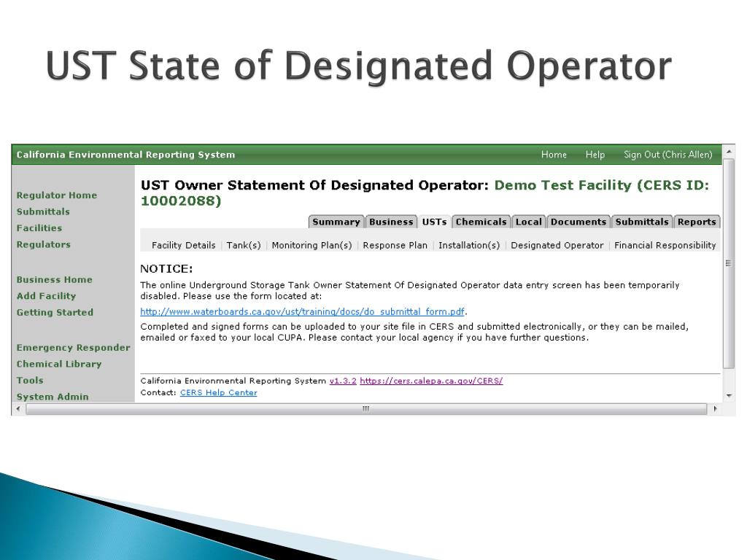747x560 pixels.
Task: Go to Facilities in sidebar
Action: [x=39, y=228]
